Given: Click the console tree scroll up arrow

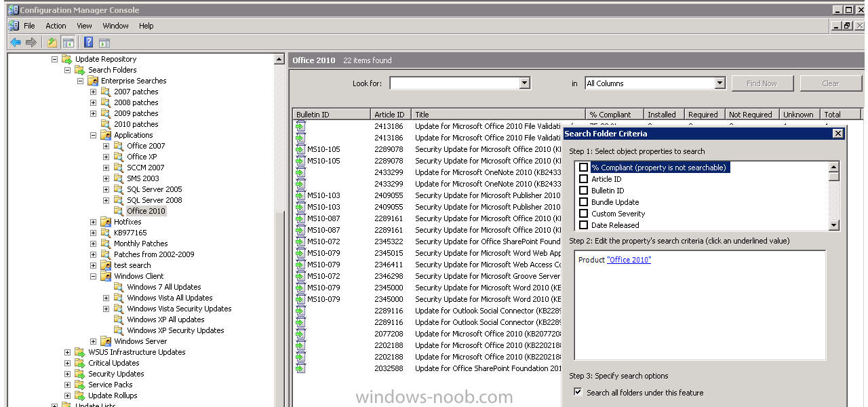Looking at the screenshot, I should [x=279, y=60].
